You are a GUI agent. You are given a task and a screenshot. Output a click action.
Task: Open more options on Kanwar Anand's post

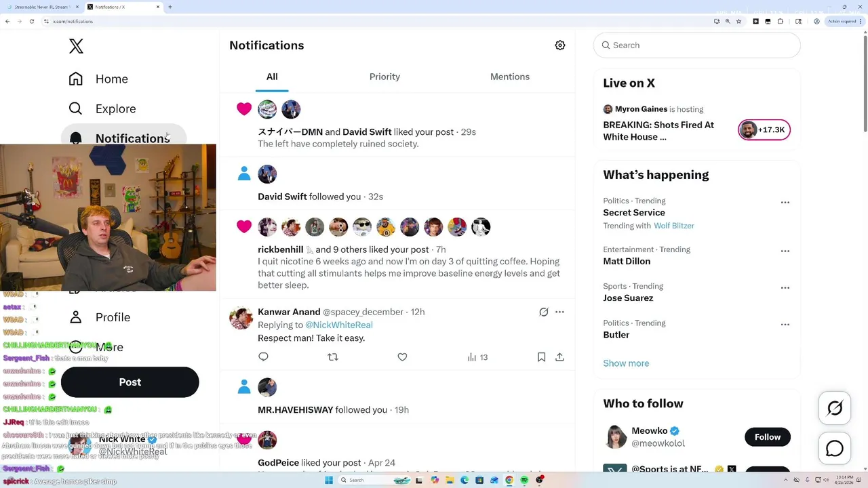tap(559, 312)
